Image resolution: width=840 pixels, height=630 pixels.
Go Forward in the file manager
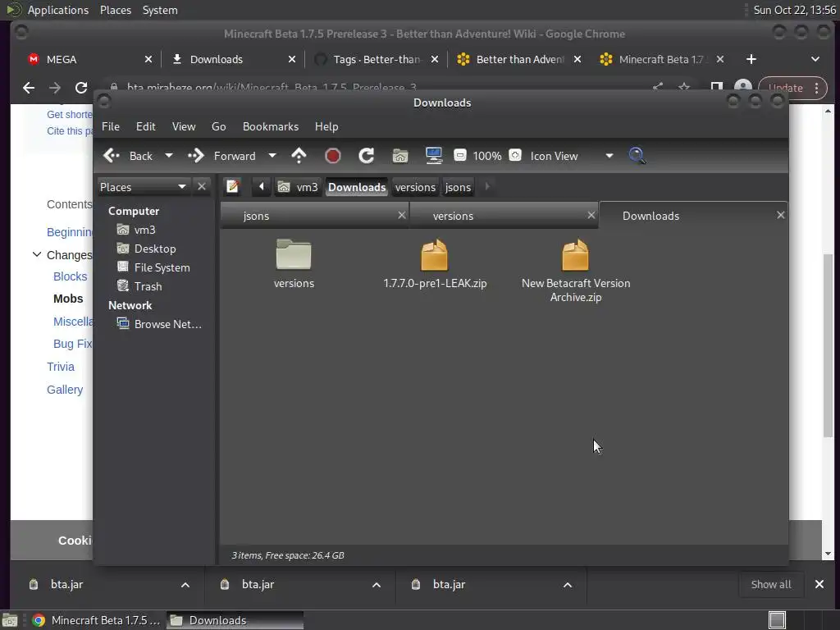(221, 156)
